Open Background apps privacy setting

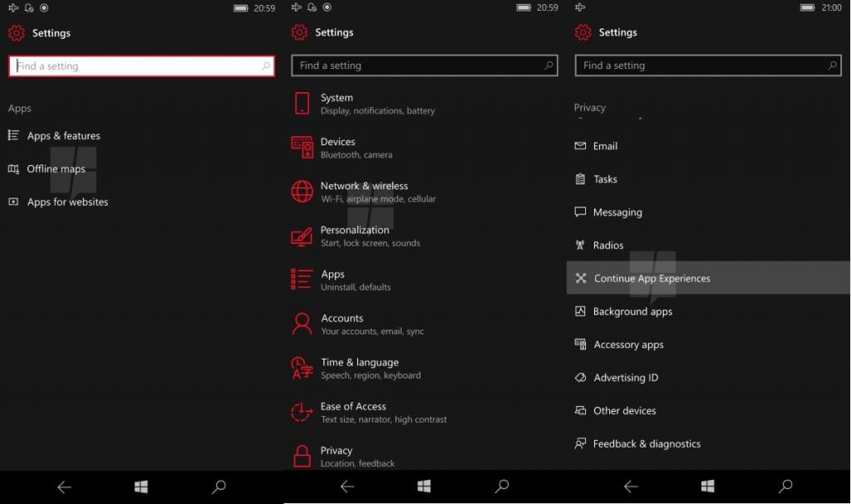pyautogui.click(x=632, y=311)
